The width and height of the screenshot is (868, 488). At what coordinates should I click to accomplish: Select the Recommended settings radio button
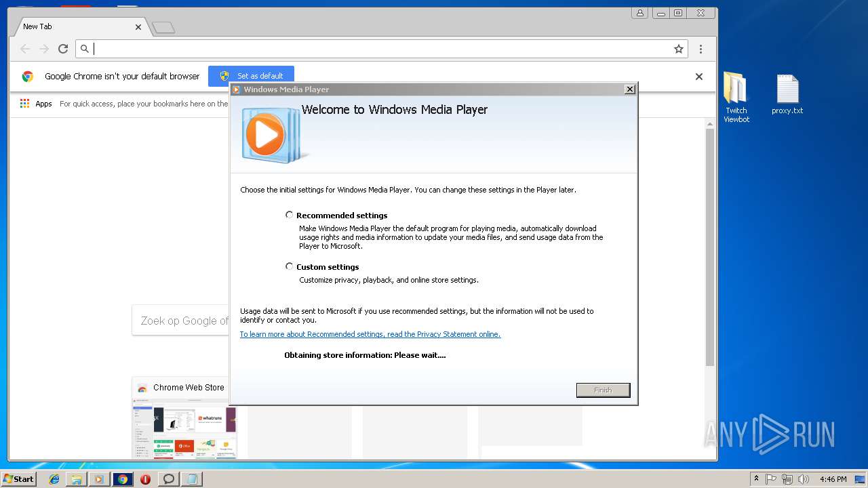[x=290, y=215]
